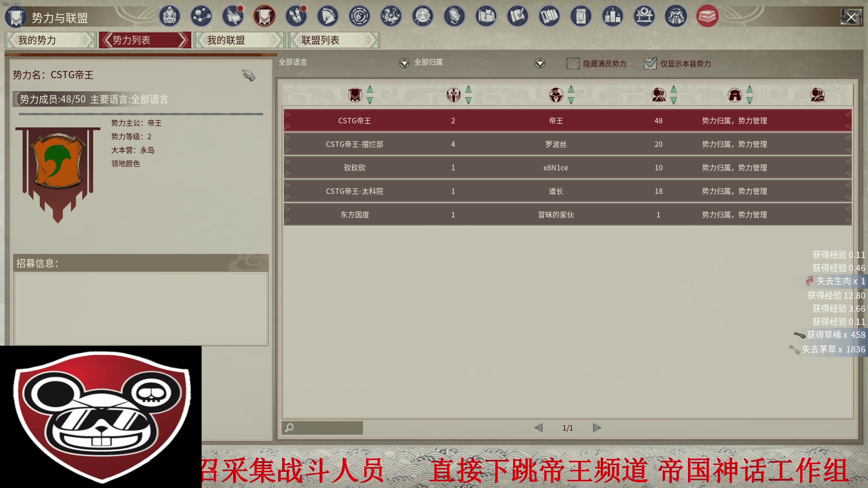Open the red books encyclopedia icon
The image size is (868, 488).
click(x=708, y=17)
